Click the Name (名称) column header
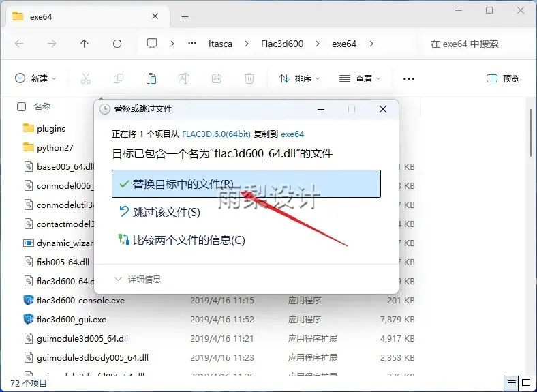The image size is (537, 392). pyautogui.click(x=42, y=107)
